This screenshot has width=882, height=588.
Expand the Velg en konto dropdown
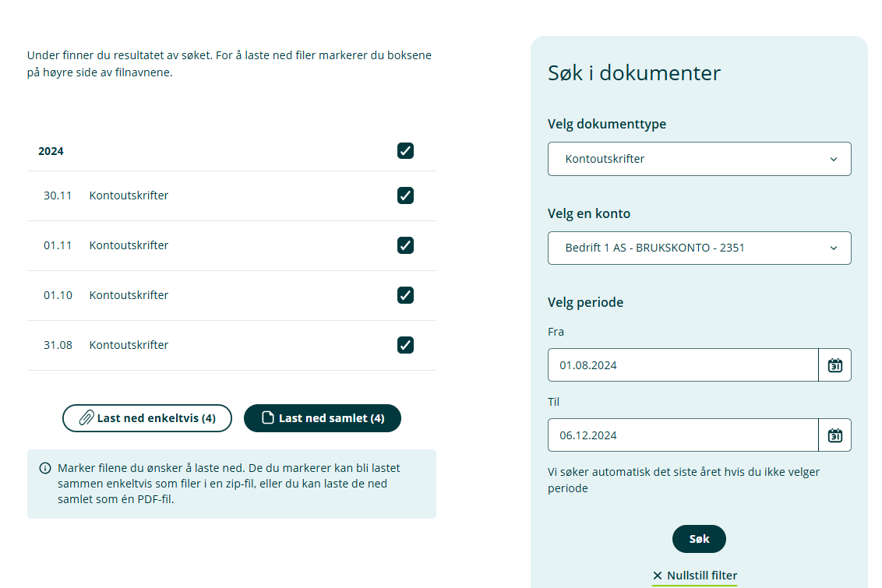pos(699,248)
